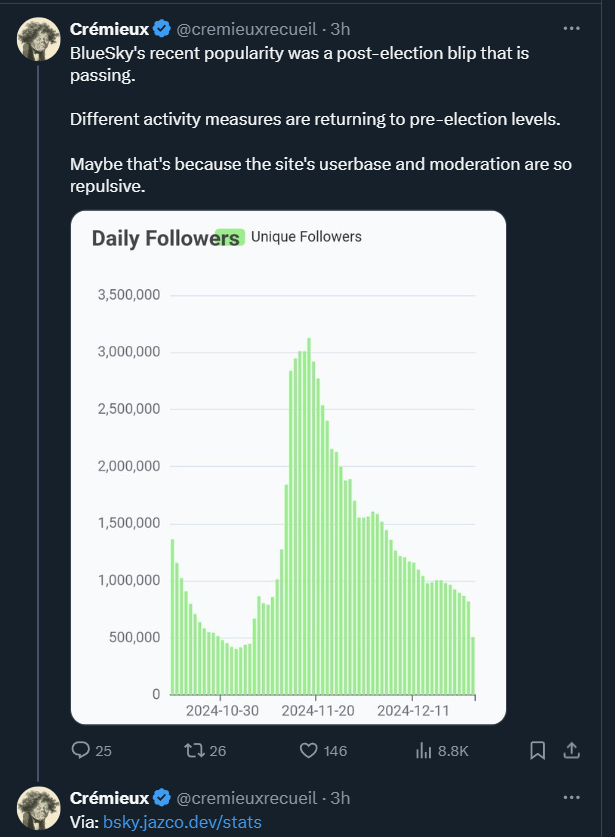Click the tallest bar in the chart

(309, 516)
